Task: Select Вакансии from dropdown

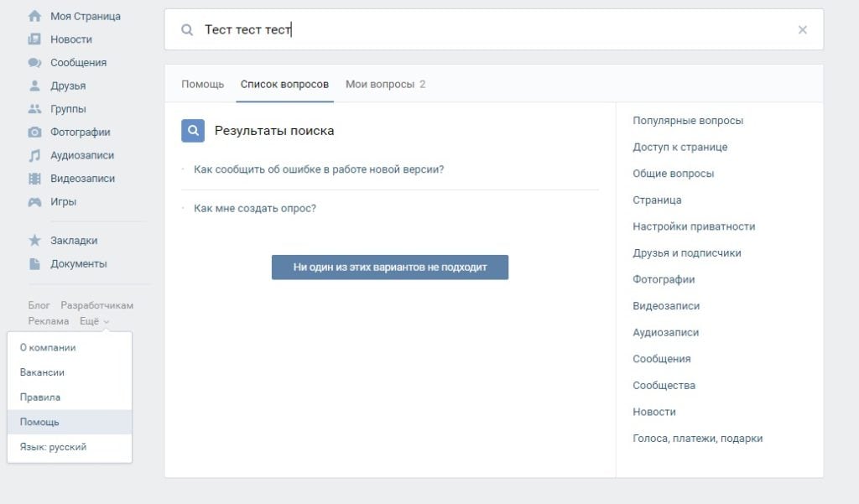Action: click(x=70, y=372)
